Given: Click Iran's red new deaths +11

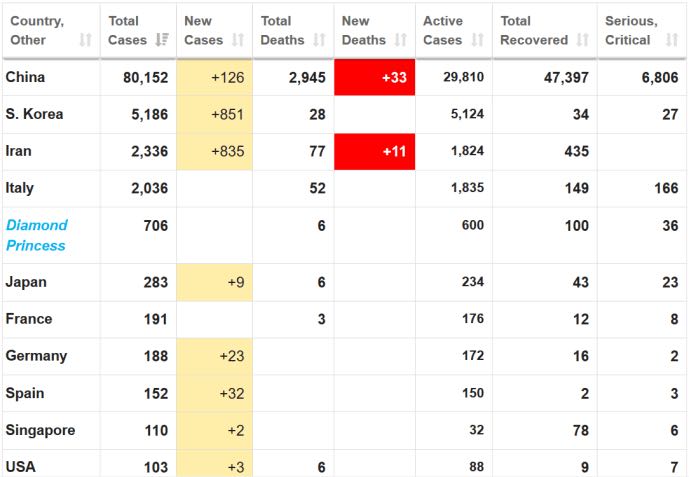Looking at the screenshot, I should (x=374, y=152).
